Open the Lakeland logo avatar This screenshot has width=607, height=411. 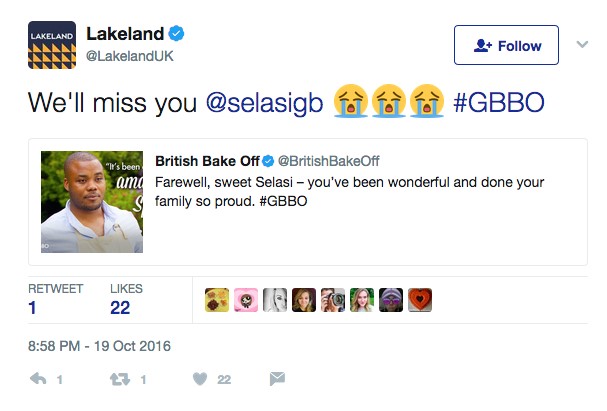[52, 45]
